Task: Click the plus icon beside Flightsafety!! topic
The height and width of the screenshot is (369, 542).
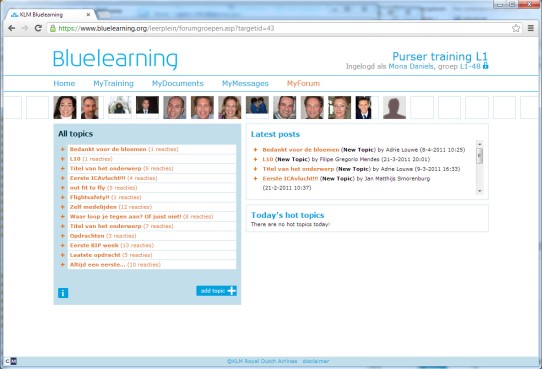Action: pyautogui.click(x=63, y=197)
